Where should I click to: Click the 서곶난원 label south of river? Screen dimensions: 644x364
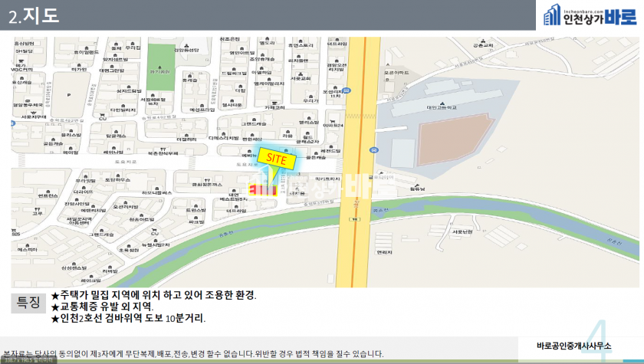tap(462, 232)
